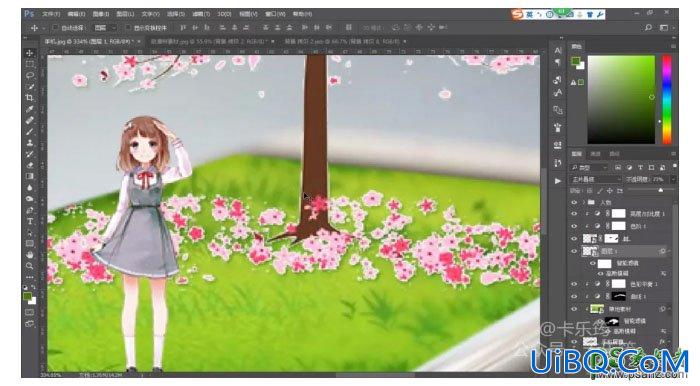Image resolution: width=700 pixels, height=386 pixels.
Task: Select the Blur tool
Action: click(x=30, y=187)
